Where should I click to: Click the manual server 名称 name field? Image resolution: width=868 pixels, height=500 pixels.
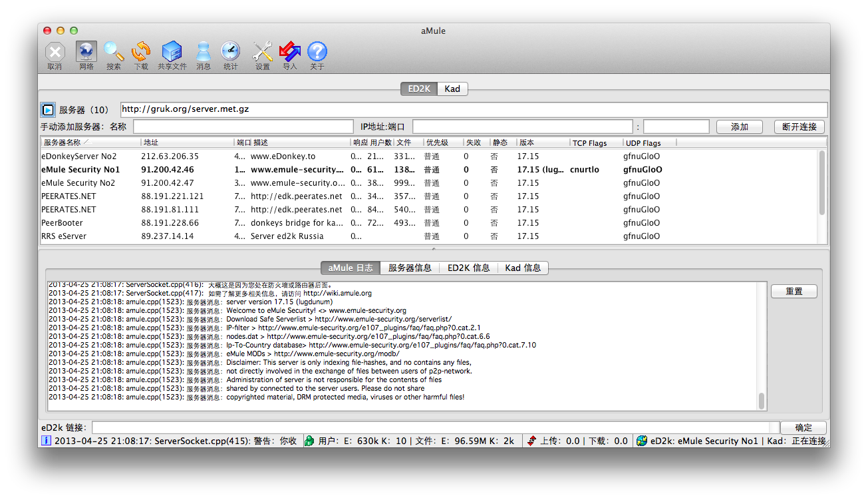[x=243, y=126]
